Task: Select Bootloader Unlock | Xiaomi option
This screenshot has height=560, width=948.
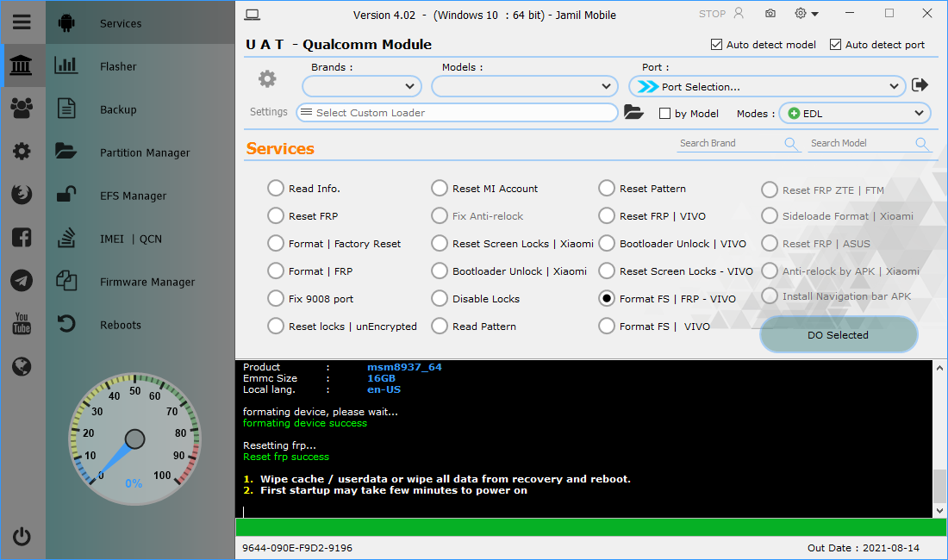Action: pyautogui.click(x=440, y=271)
